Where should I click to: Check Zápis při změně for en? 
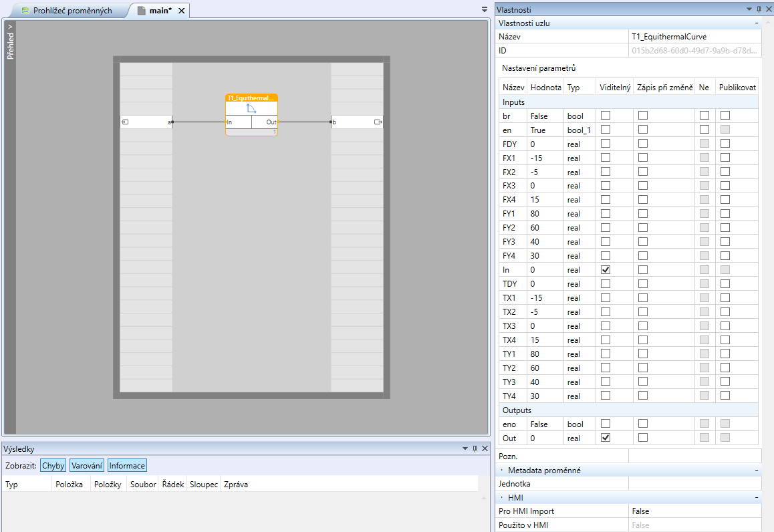pos(643,129)
